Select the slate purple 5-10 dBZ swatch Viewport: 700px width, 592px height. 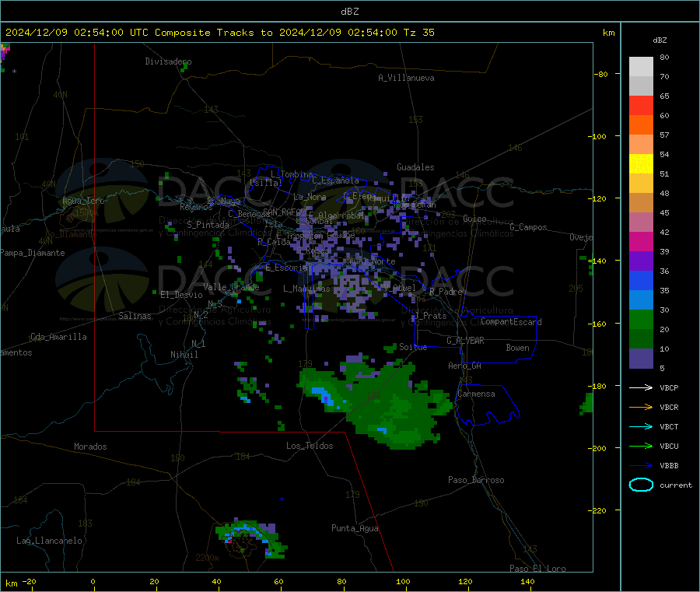(x=641, y=359)
